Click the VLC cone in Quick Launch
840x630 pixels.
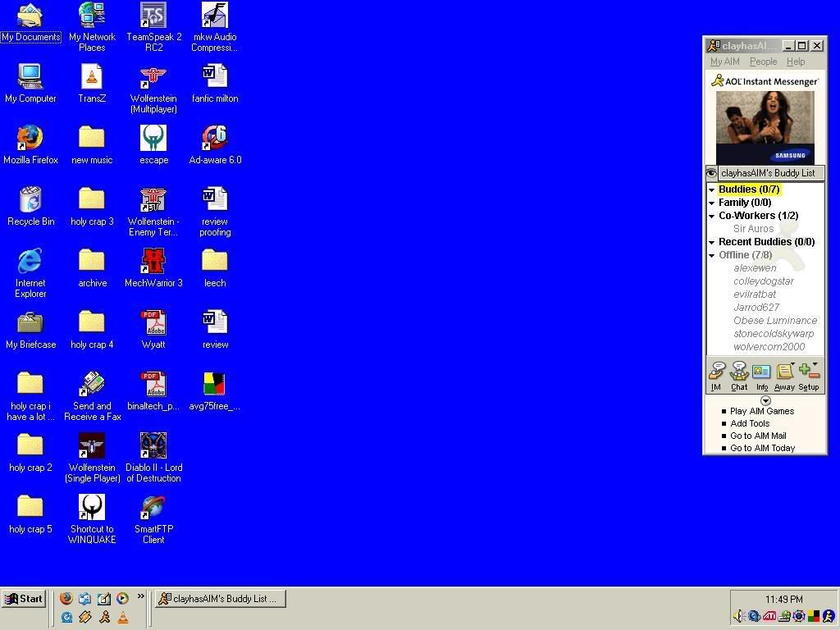(x=122, y=617)
